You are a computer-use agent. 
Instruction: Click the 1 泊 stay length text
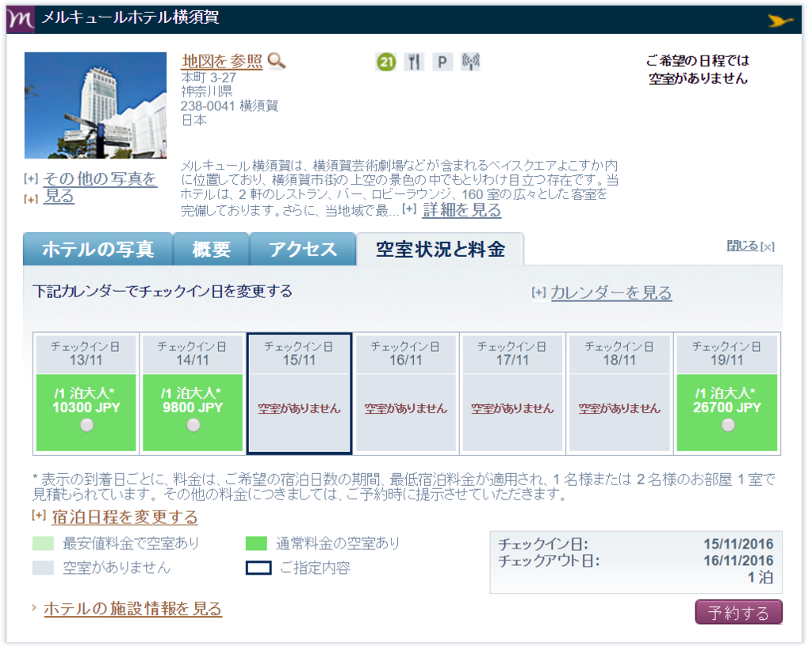760,578
